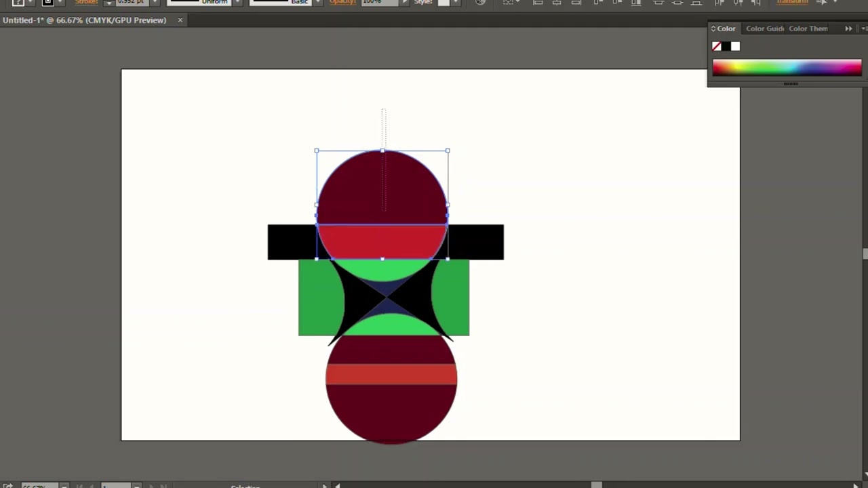
Task: Click the None color swatch
Action: click(x=717, y=46)
